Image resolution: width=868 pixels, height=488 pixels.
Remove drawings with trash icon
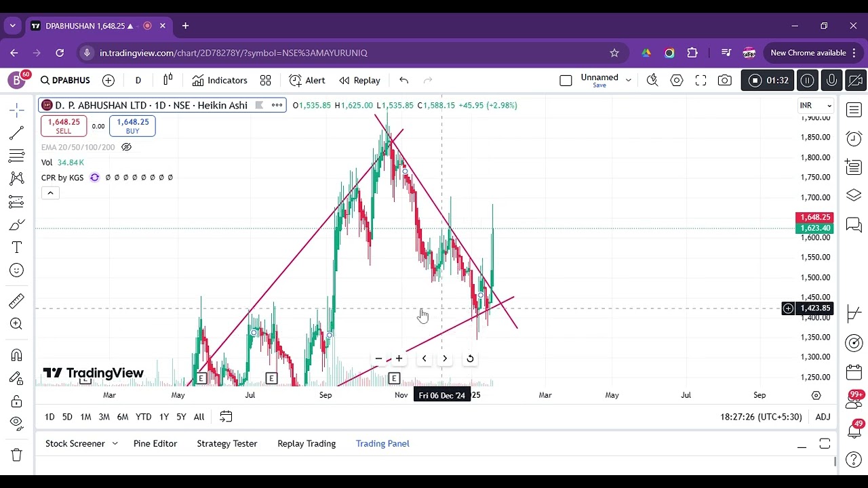click(17, 455)
